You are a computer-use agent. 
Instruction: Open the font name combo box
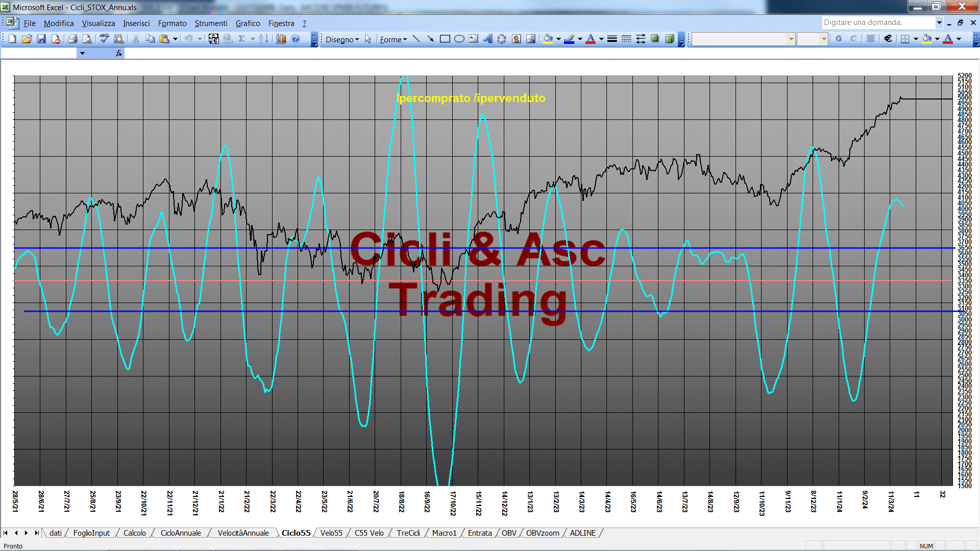pyautogui.click(x=744, y=39)
